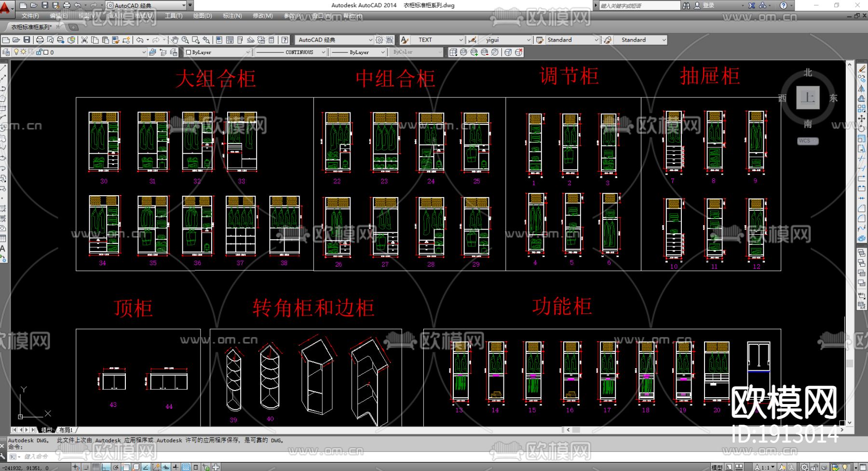Open the Layer Properties Manager icon
This screenshot has height=471, width=868.
[6, 52]
